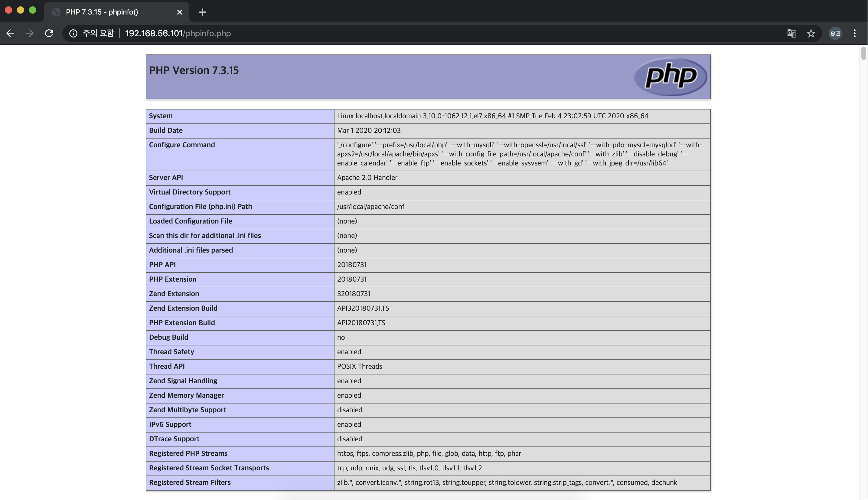Click the PHP logo image
The height and width of the screenshot is (500, 868).
tap(670, 77)
